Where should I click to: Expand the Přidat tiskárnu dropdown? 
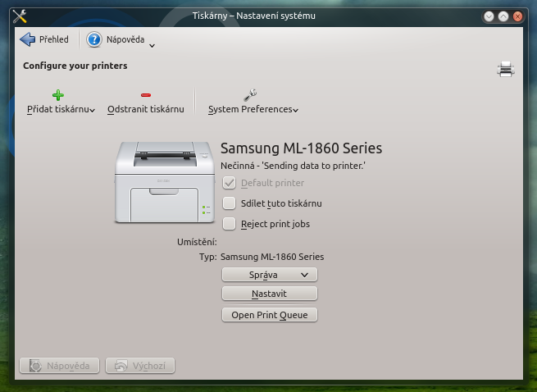(x=93, y=110)
